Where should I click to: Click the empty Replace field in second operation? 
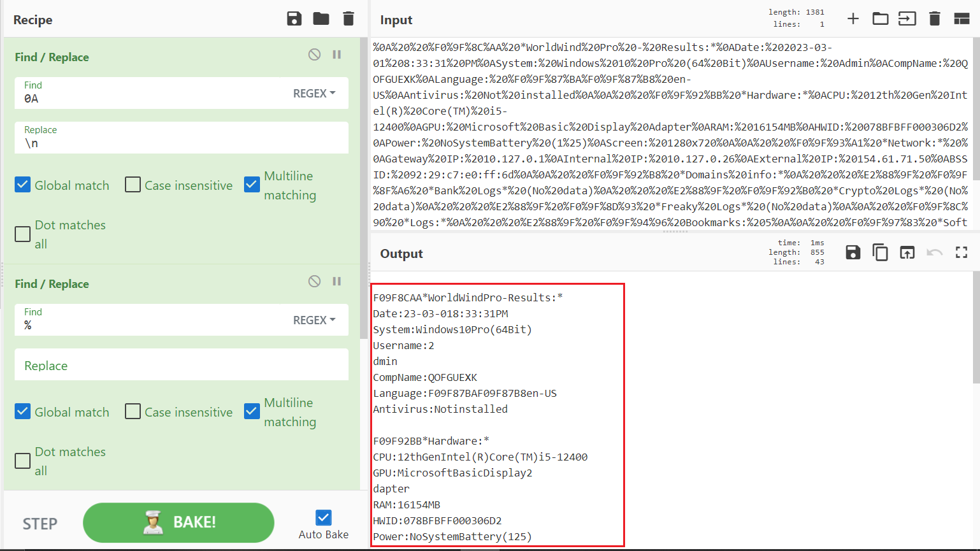(182, 366)
